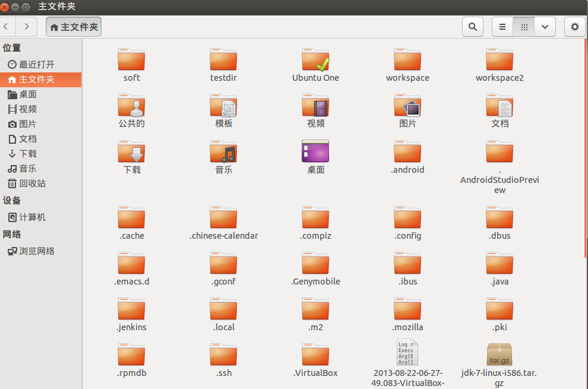Switch to grid view

tap(523, 27)
